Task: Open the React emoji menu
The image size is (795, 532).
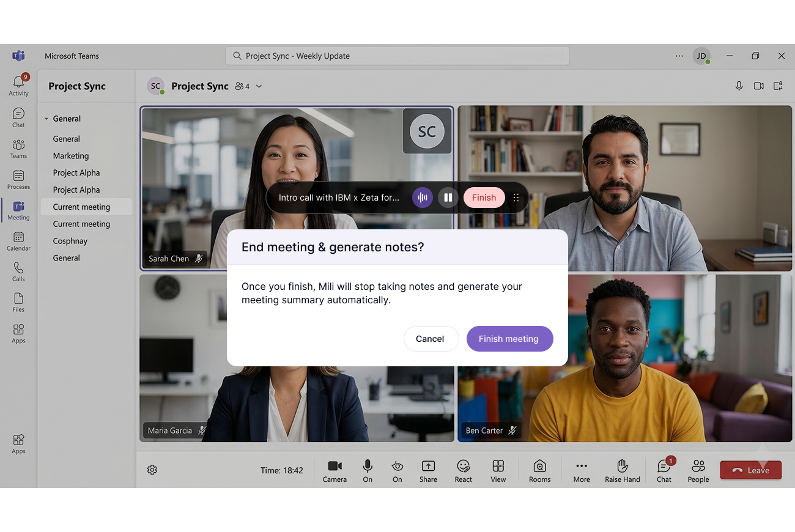Action: click(x=463, y=471)
